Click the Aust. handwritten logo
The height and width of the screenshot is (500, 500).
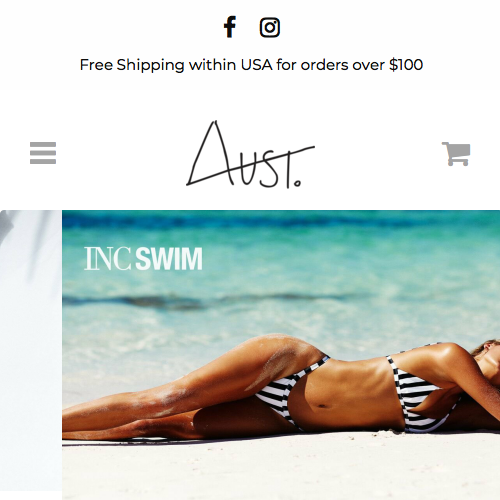click(250, 154)
